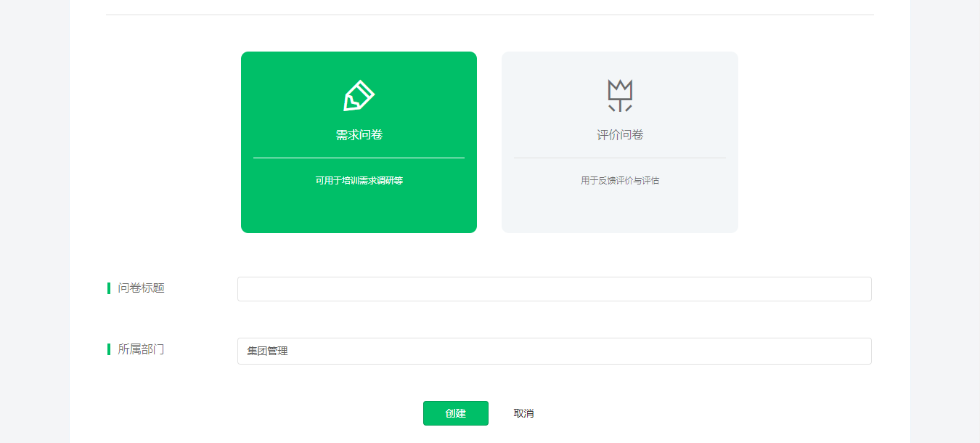
Task: Select the 评价问卷 card title
Action: [620, 135]
